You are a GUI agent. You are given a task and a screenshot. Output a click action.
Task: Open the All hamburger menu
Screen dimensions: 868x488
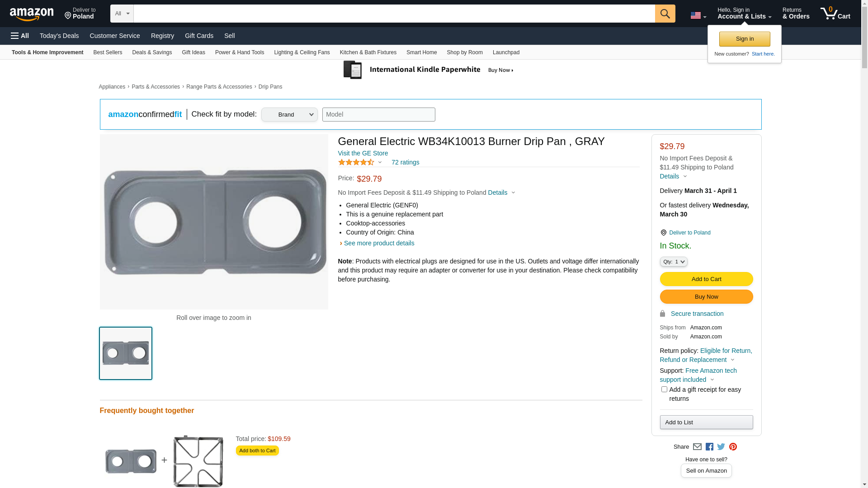pos(20,36)
